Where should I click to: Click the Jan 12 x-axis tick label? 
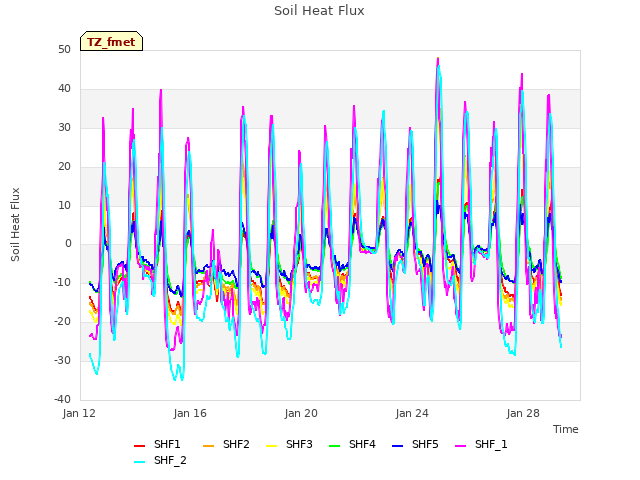[x=79, y=413]
